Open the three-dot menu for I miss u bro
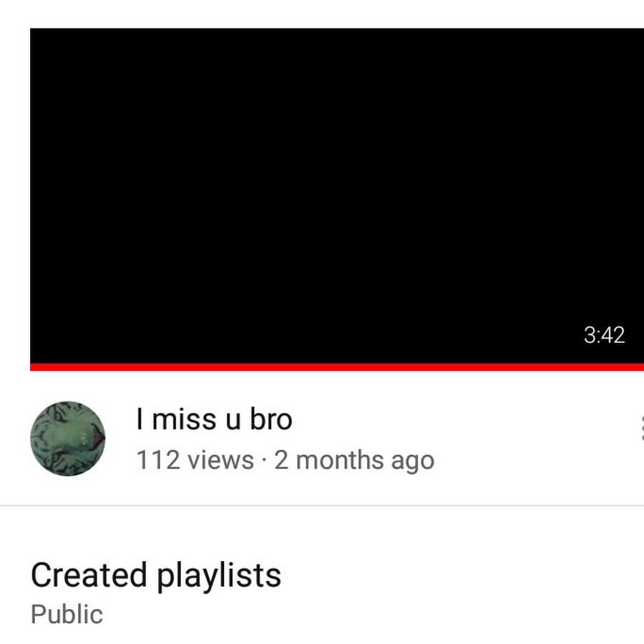The width and height of the screenshot is (644, 644). pyautogui.click(x=642, y=428)
